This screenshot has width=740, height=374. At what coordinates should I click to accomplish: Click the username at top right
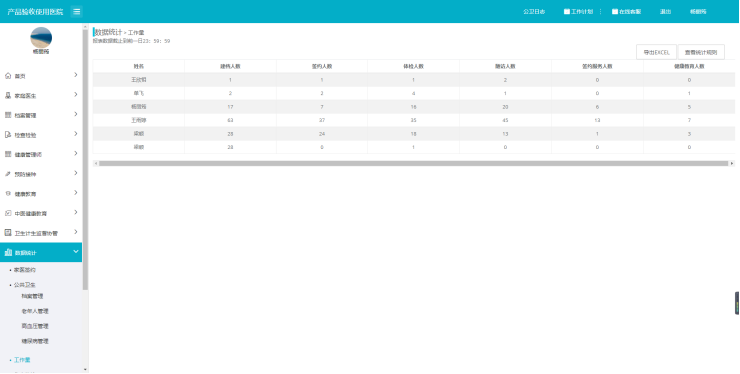point(698,11)
